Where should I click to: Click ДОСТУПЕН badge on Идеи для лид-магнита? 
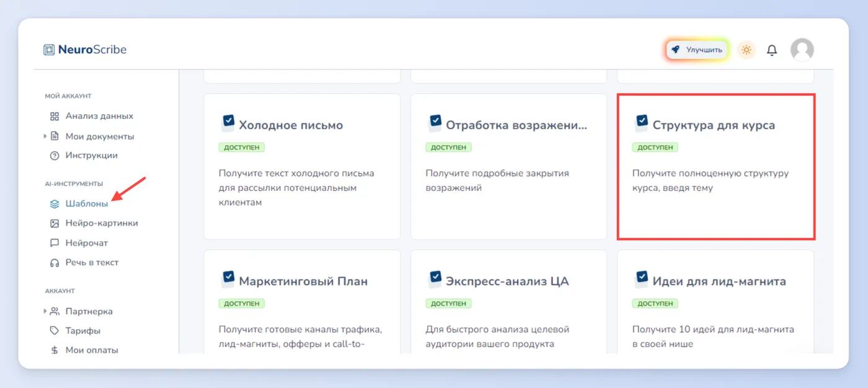(655, 304)
